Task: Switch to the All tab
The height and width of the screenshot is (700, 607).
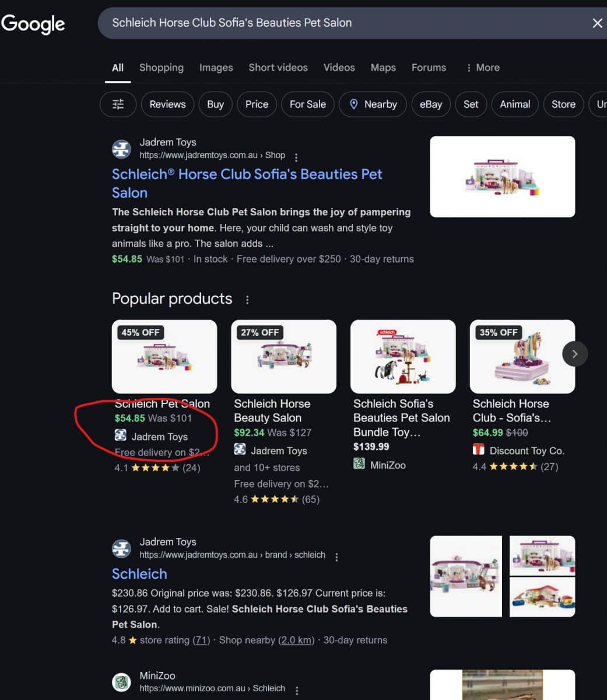Action: click(118, 68)
